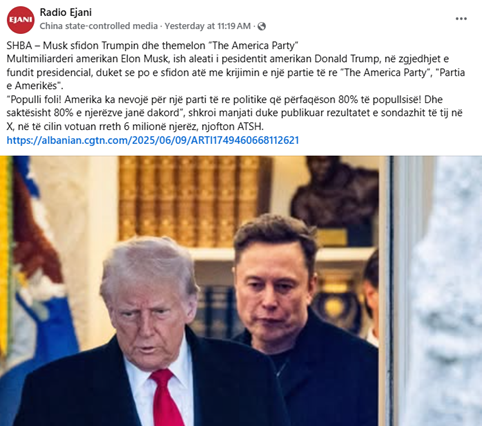Screen dimensions: 482x426
Task: Click the gray-haired man in dark coat
Action: (147, 333)
